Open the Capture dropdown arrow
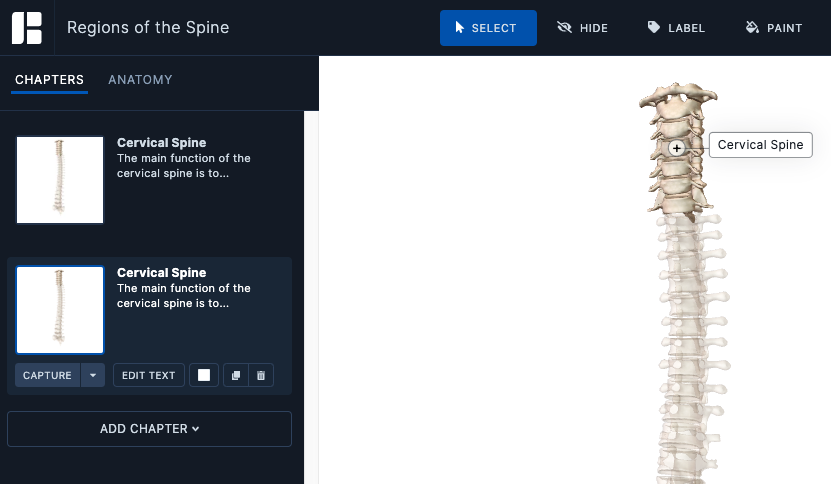Screen dimensions: 831x484 pyautogui.click(x=93, y=375)
